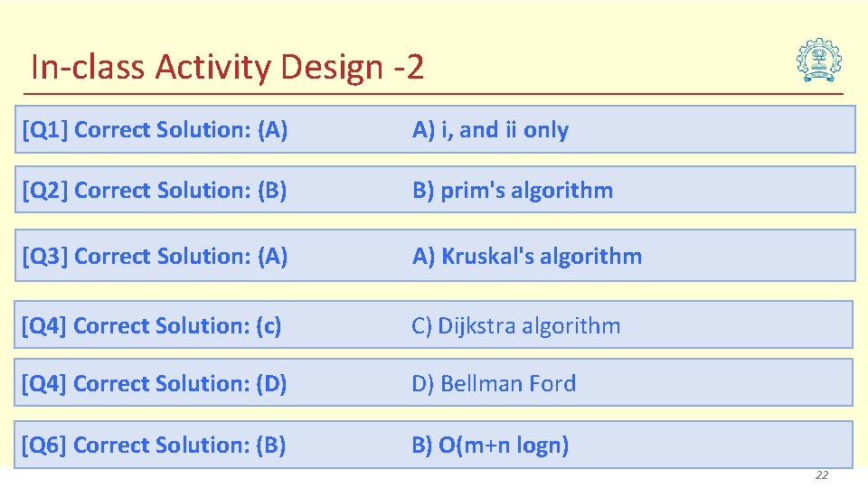This screenshot has height=488, width=868.
Task: Click answer text 'D) Bellman Ford'
Action: point(494,383)
